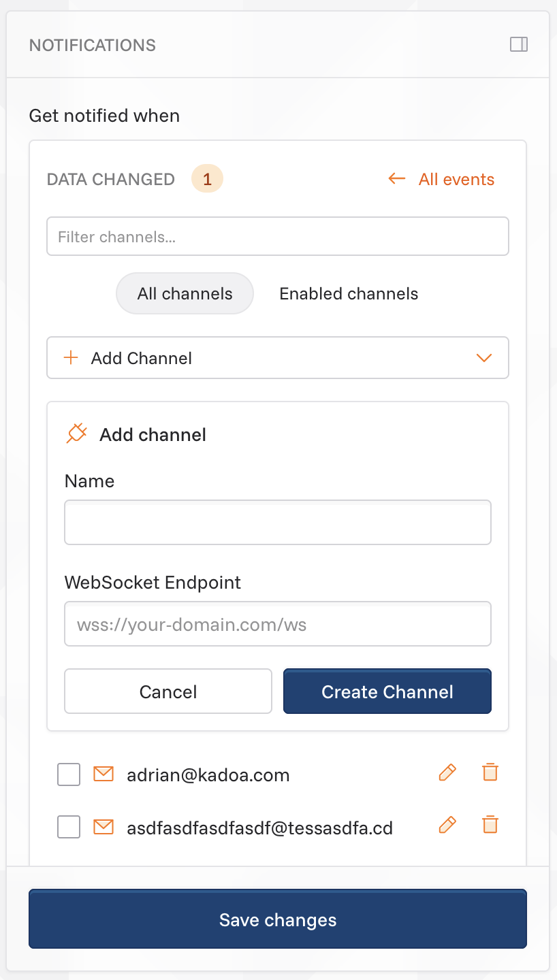Click the mail icon for adrian@kadoa.com

[x=104, y=774]
